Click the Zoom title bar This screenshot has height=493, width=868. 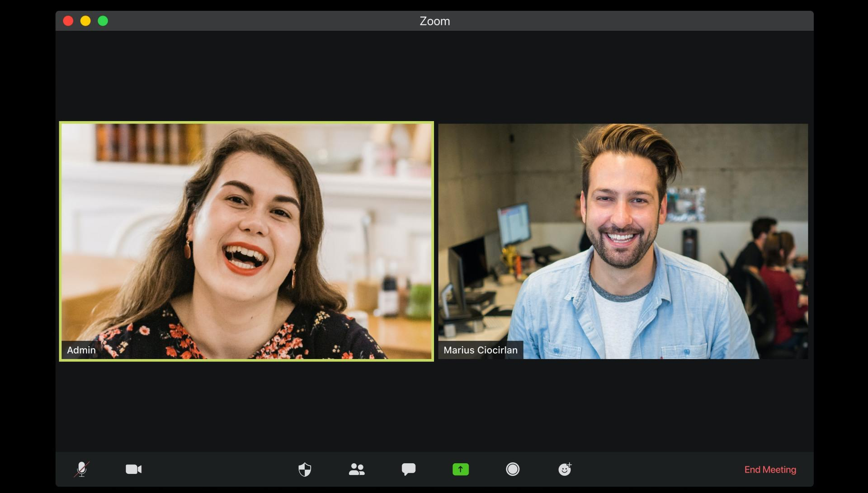click(434, 21)
